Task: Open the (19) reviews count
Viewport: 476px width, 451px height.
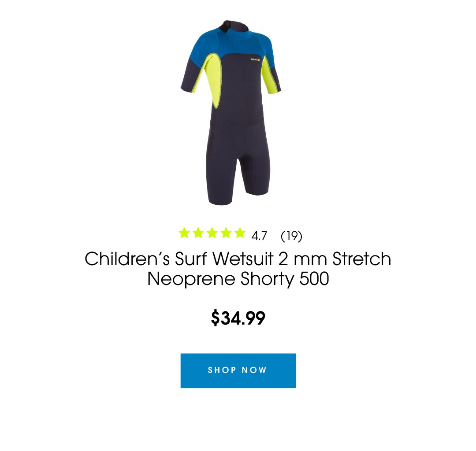Action: [x=291, y=236]
